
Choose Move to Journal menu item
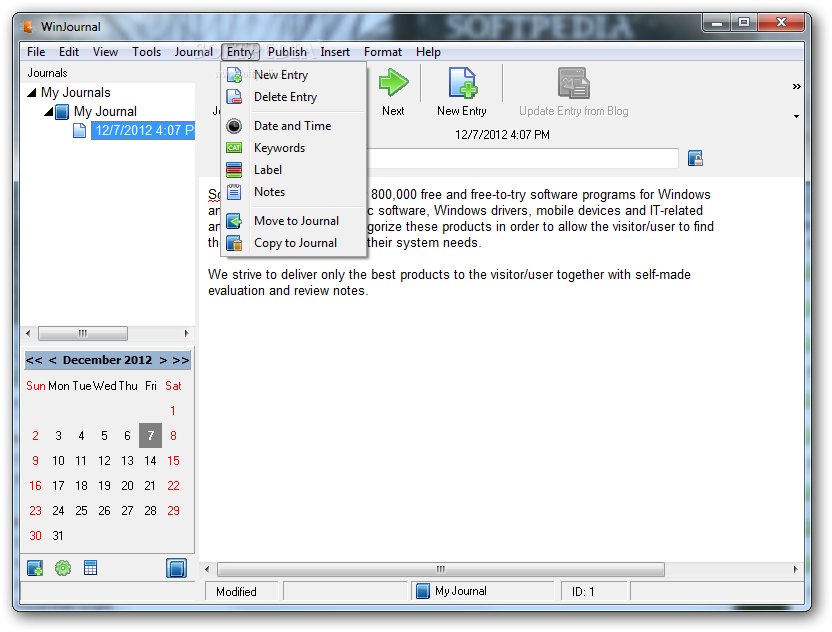pos(293,221)
